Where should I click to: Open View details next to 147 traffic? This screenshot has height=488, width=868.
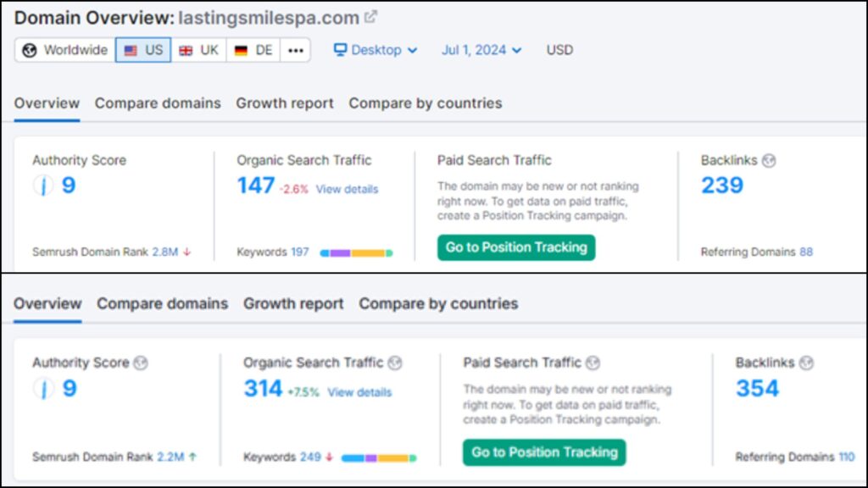pos(347,189)
